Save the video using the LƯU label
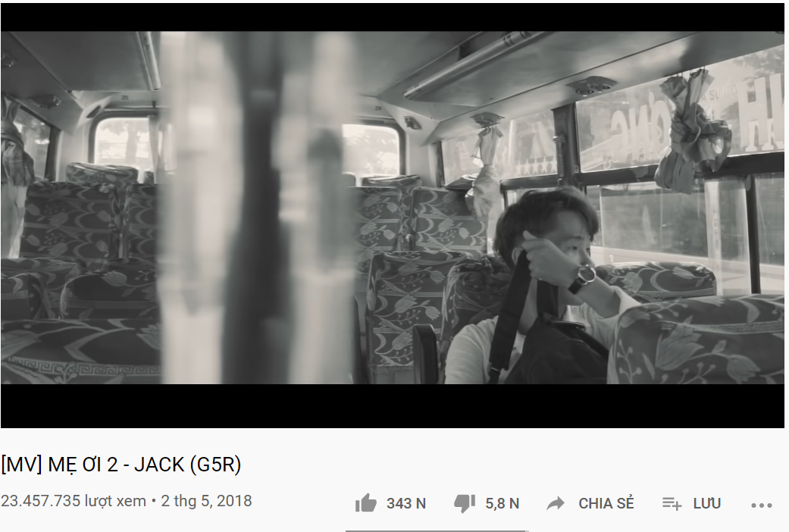The width and height of the screenshot is (789, 532). [x=706, y=503]
